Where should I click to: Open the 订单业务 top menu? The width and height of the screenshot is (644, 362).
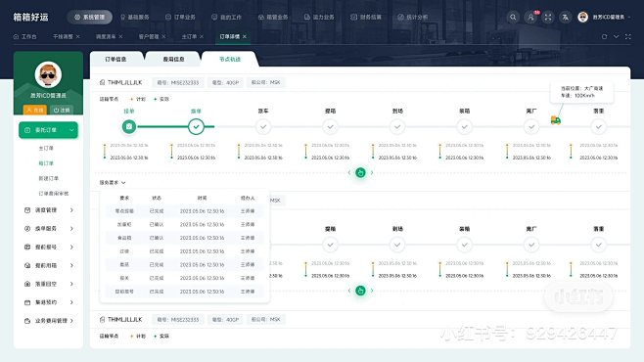pyautogui.click(x=180, y=18)
